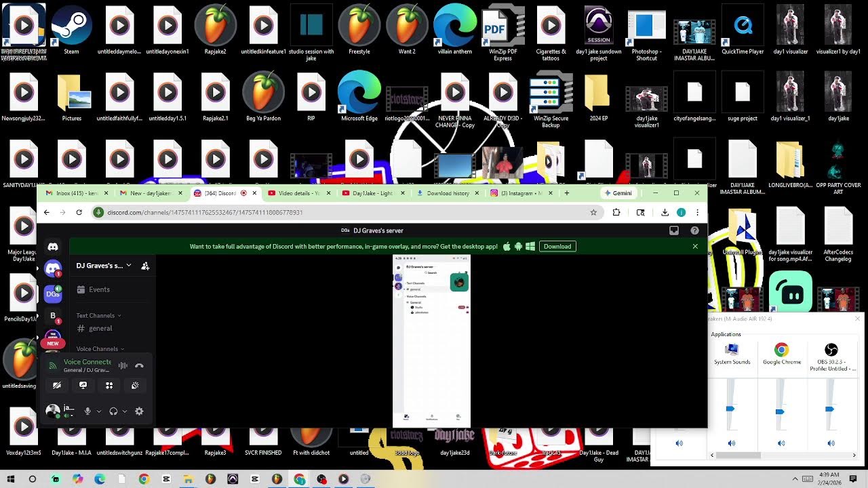Screen dimensions: 868x488
Task: Collapse the Text Channels category
Action: 98,315
